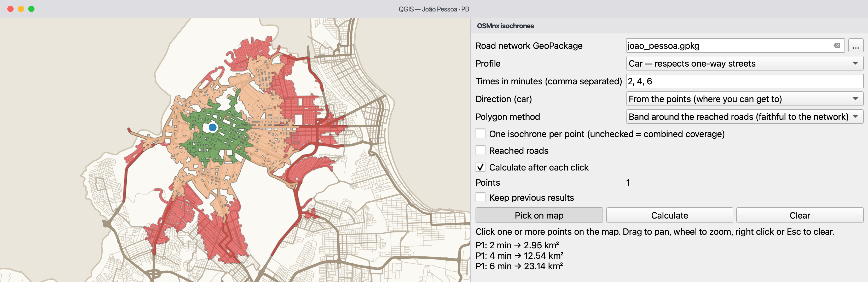
Task: Click the Points count value 1
Action: click(628, 183)
